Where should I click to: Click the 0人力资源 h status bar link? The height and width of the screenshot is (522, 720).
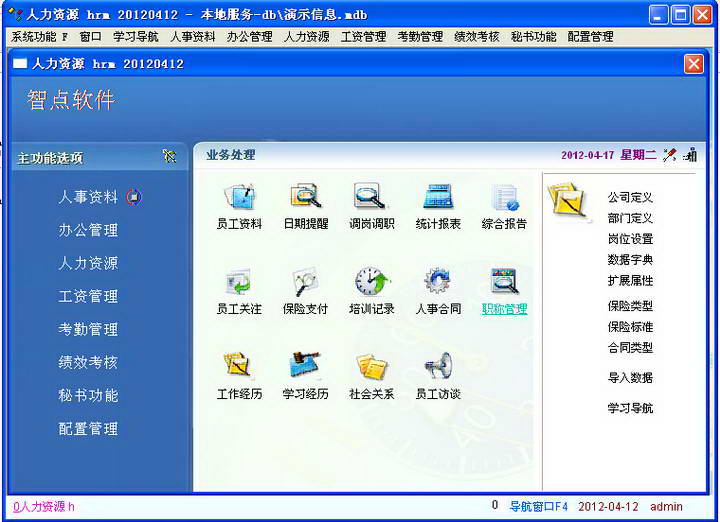point(44,506)
